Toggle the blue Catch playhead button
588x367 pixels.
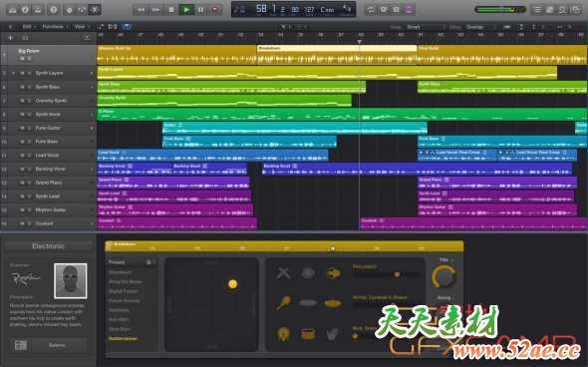127,27
